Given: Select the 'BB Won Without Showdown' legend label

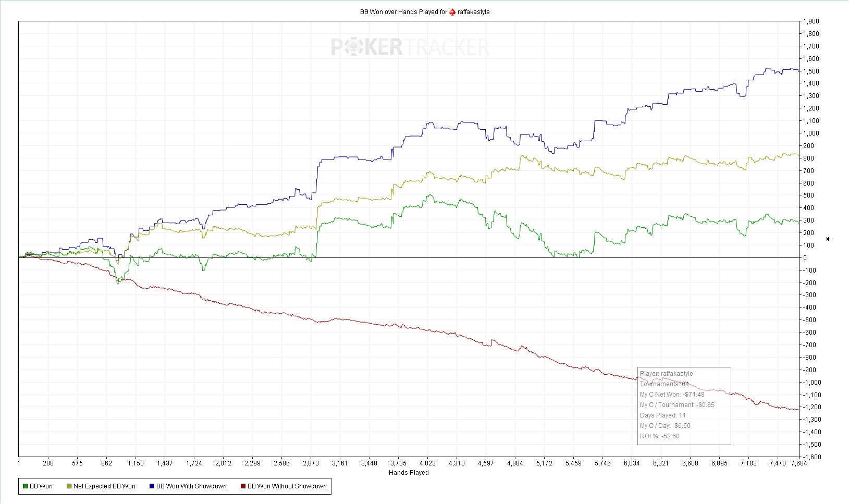Looking at the screenshot, I should pos(287,486).
